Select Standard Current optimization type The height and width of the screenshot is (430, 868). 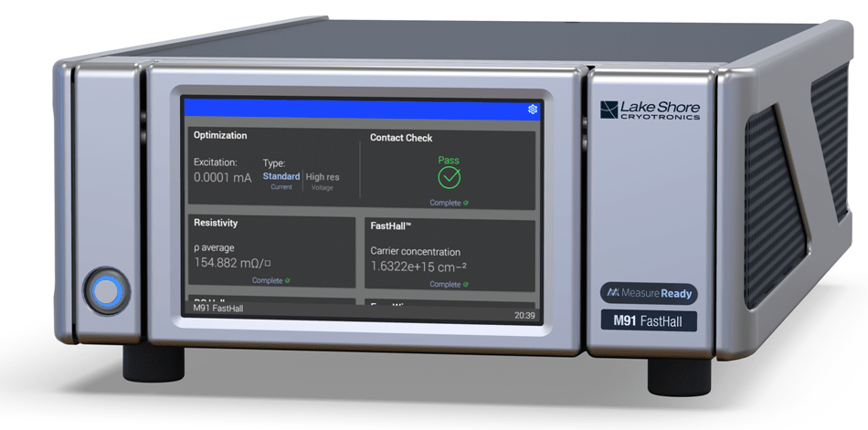click(281, 181)
